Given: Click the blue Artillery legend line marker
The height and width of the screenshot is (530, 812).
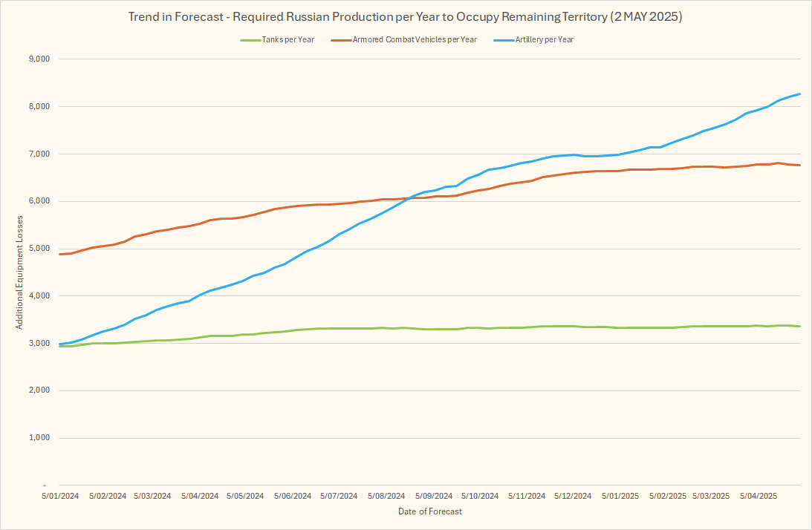Looking at the screenshot, I should (x=503, y=40).
